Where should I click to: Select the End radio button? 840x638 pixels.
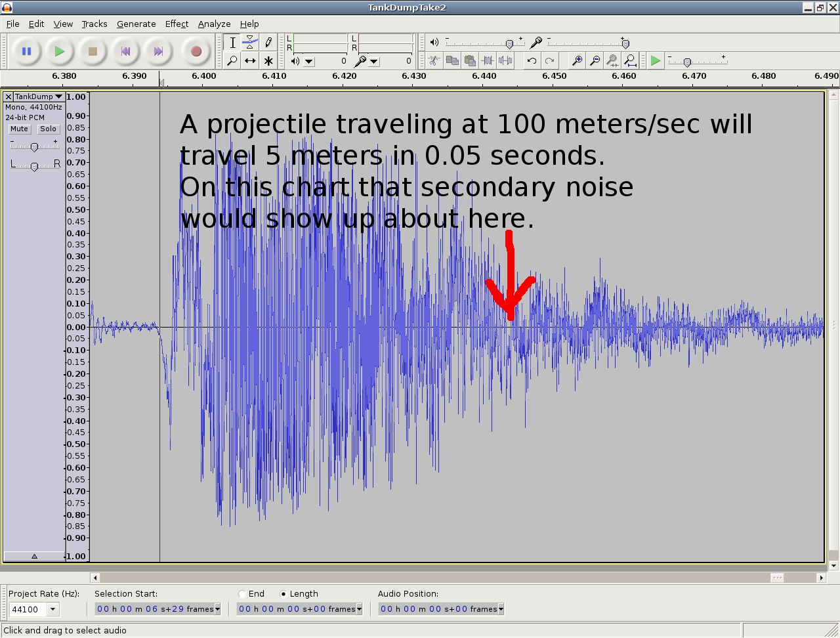click(x=242, y=594)
